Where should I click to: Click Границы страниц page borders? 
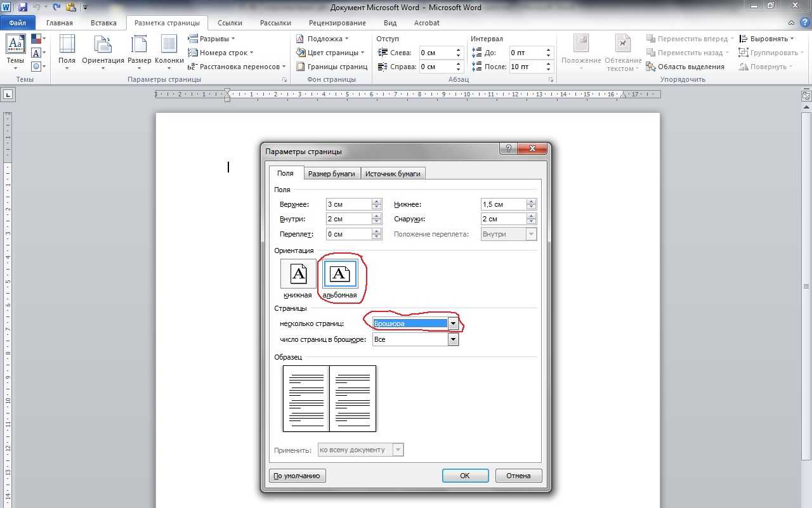coord(332,67)
